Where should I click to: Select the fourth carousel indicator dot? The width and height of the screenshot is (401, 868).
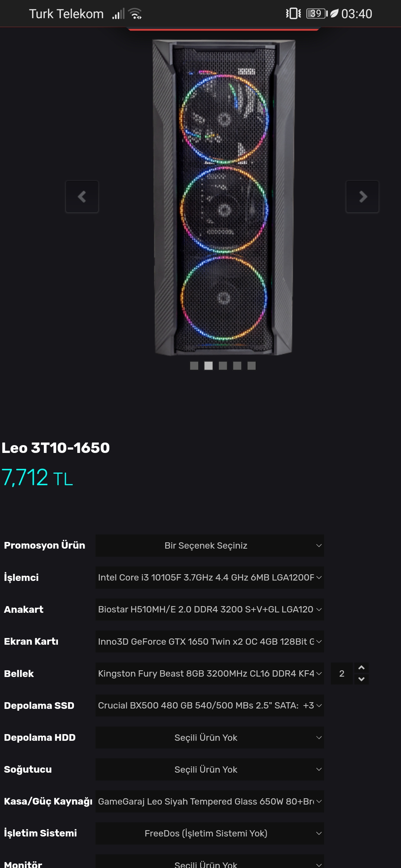tap(237, 366)
